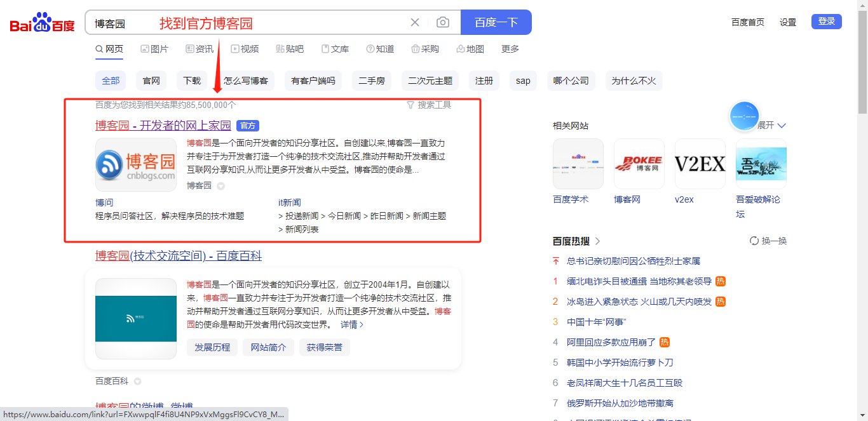Expand the related sites 展开 chevron

[782, 126]
